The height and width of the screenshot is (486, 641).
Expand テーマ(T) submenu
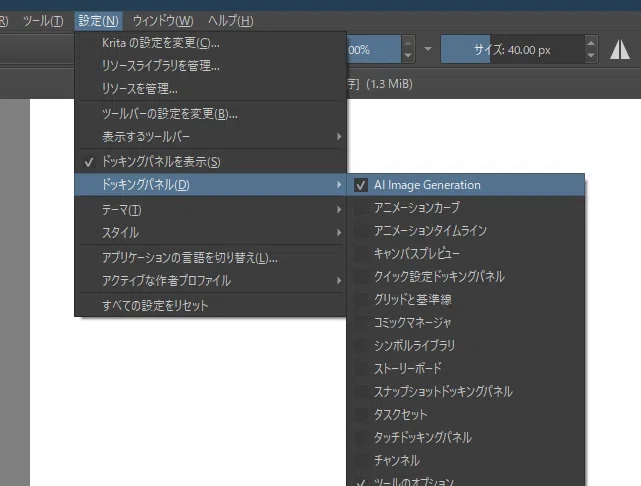[x=211, y=210]
